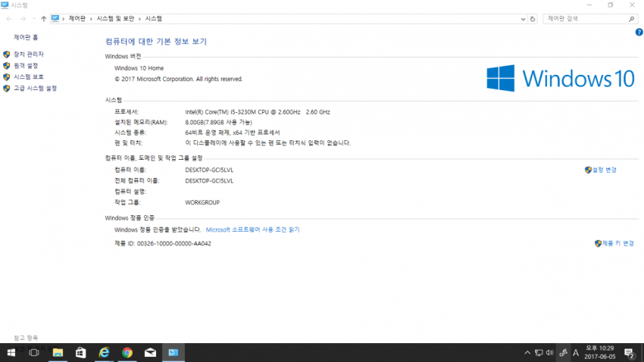644x362 pixels.
Task: Open address bar history dropdown
Action: point(523,19)
